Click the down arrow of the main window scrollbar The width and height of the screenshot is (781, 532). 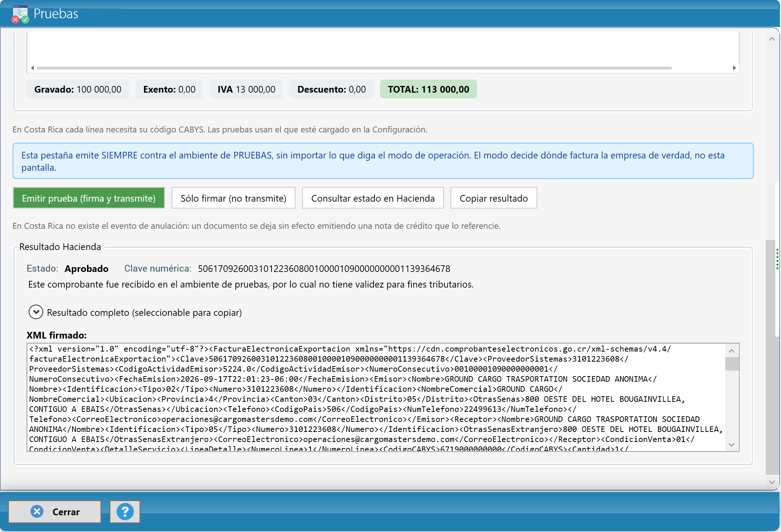click(772, 482)
